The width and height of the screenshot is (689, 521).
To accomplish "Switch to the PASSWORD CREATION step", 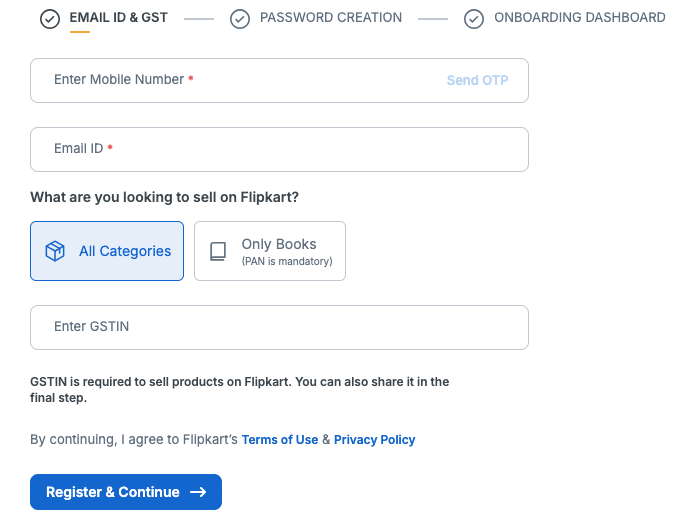I will coord(330,18).
